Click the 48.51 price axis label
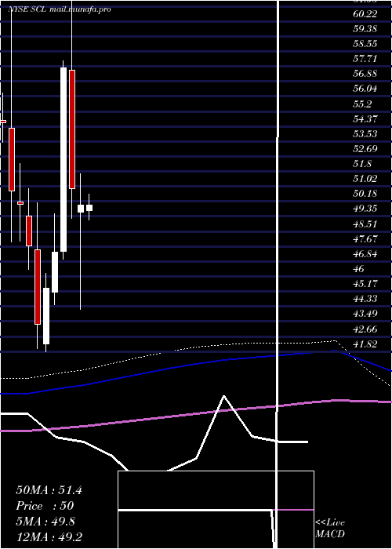The width and height of the screenshot is (392, 549). pyautogui.click(x=365, y=224)
